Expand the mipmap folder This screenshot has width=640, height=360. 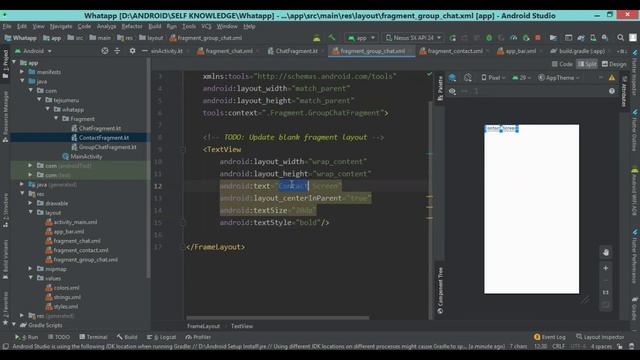[x=30, y=269]
